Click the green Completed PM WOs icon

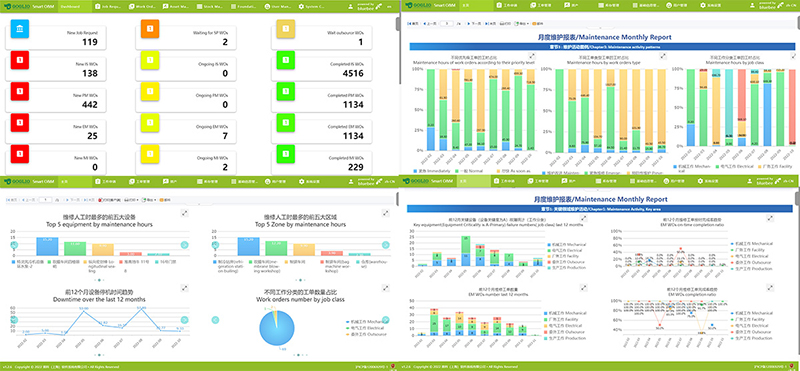pyautogui.click(x=286, y=91)
